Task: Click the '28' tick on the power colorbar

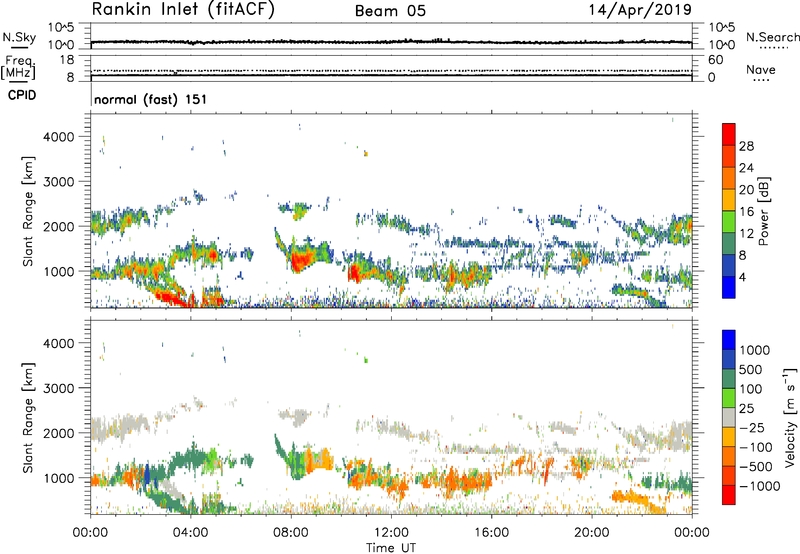Action: pos(746,146)
